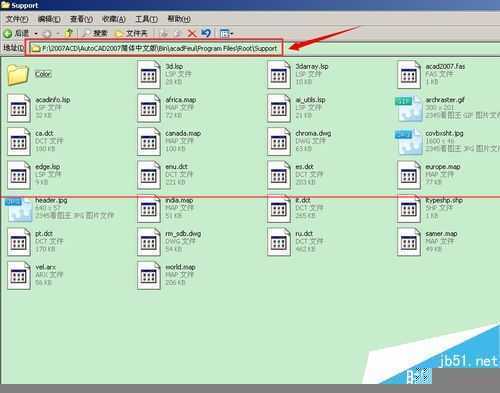Select the enu.dct file icon
The image size is (500, 393).
tap(149, 175)
